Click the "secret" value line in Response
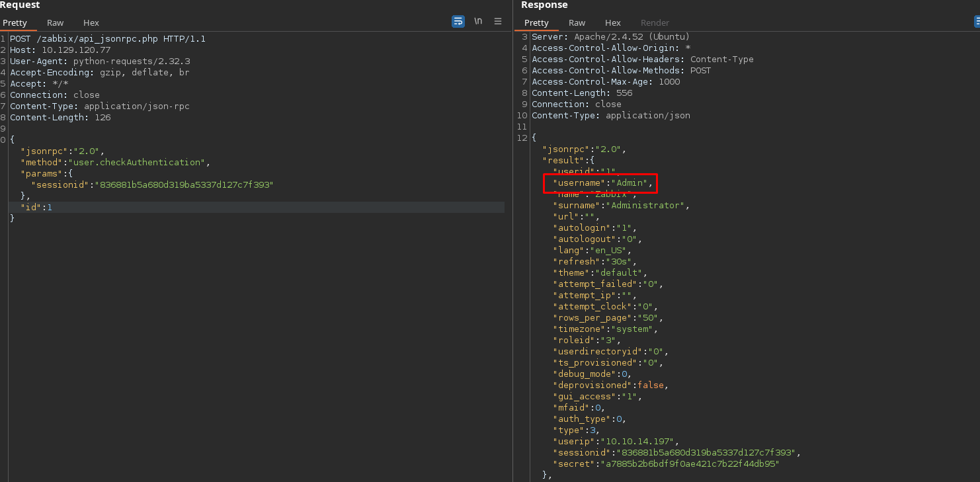This screenshot has width=980, height=482. [667, 464]
